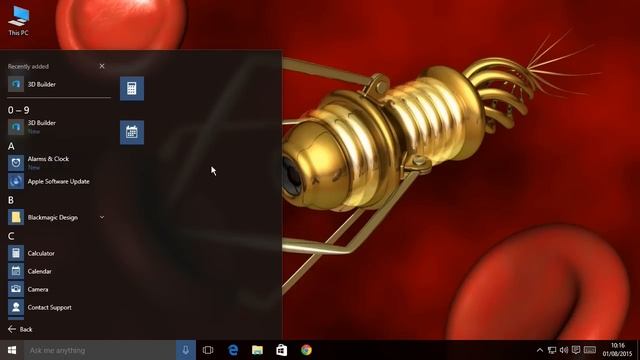Click the Windows Start button

(12, 350)
